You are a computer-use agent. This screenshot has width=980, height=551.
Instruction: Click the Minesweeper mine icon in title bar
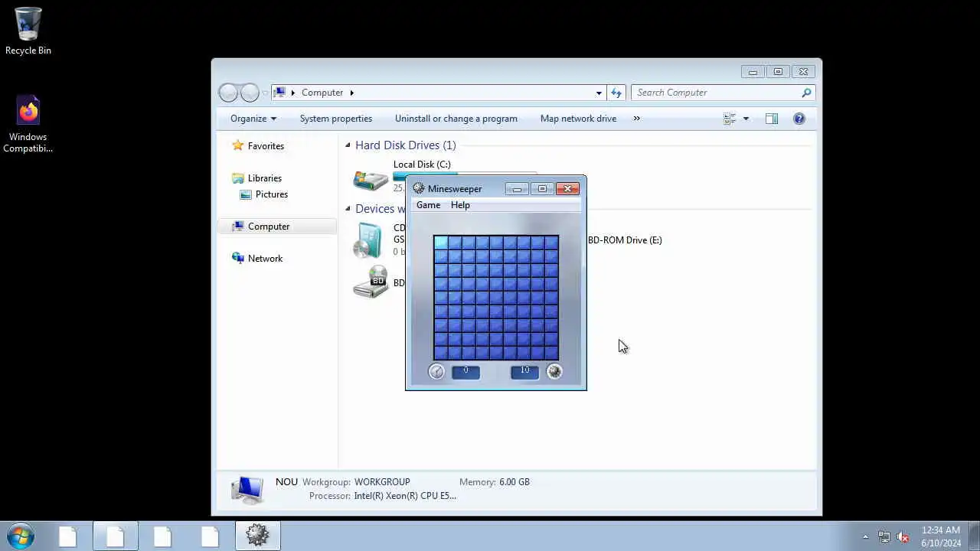pyautogui.click(x=418, y=188)
